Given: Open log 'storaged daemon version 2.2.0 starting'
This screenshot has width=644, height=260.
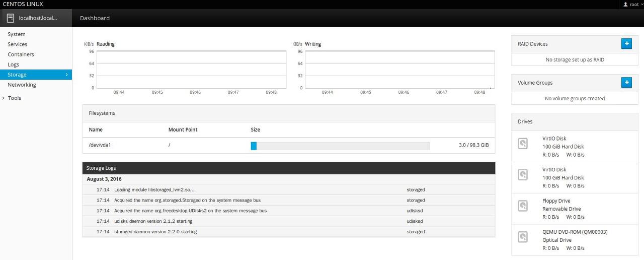Looking at the screenshot, I should pos(289,232).
